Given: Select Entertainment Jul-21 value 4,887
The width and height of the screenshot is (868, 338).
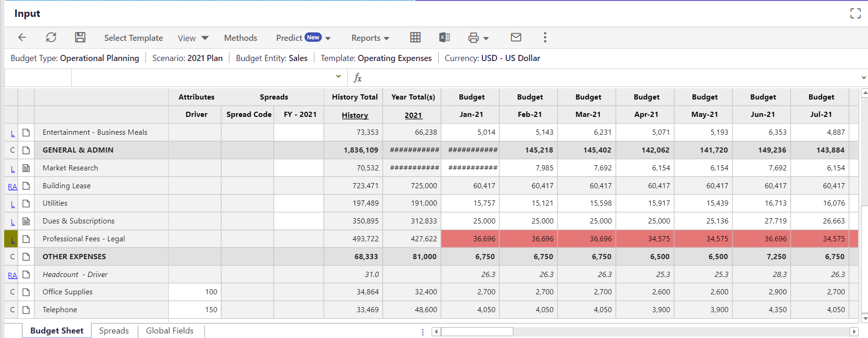Looking at the screenshot, I should [820, 132].
